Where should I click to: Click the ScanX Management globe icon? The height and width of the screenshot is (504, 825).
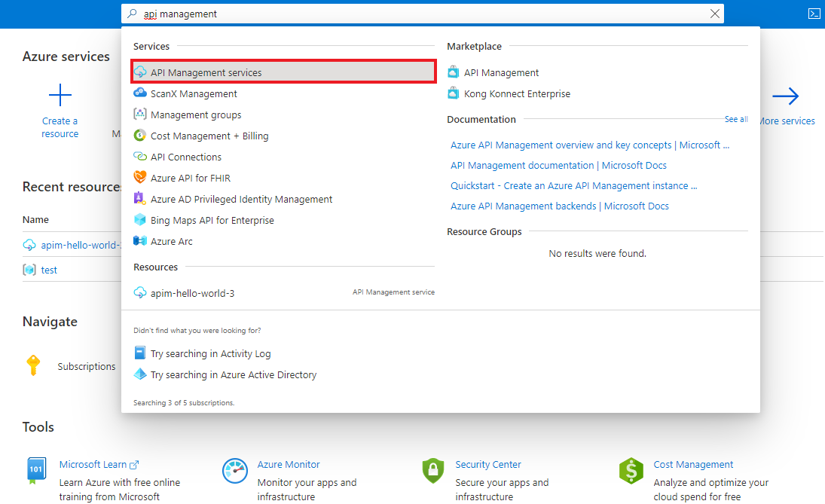141,93
